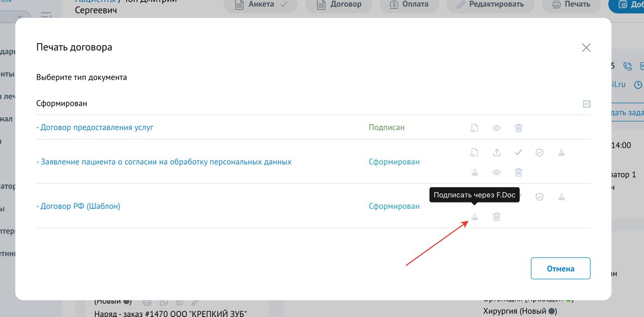The width and height of the screenshot is (644, 317).
Task: Click stamp icon left of eye in Заявление row
Action: [474, 172]
